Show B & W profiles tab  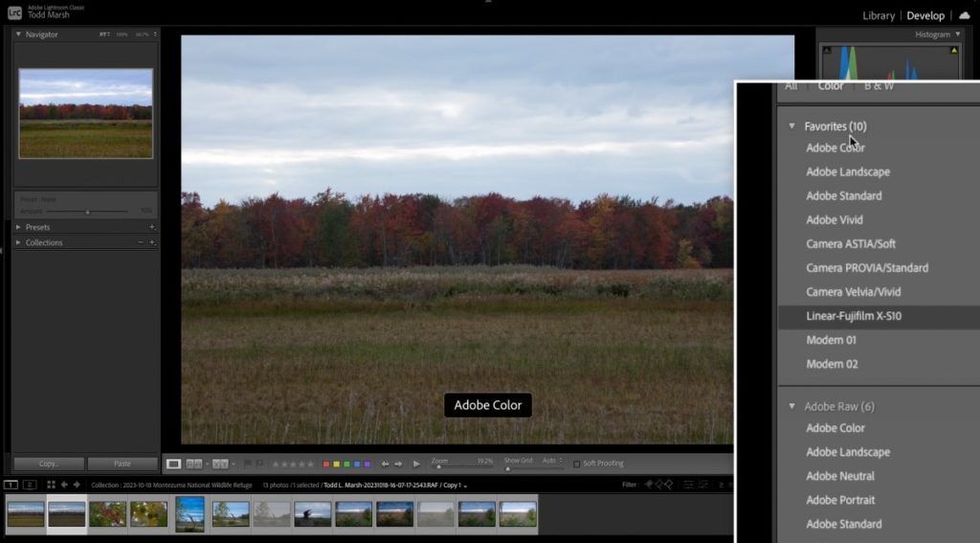[879, 86]
